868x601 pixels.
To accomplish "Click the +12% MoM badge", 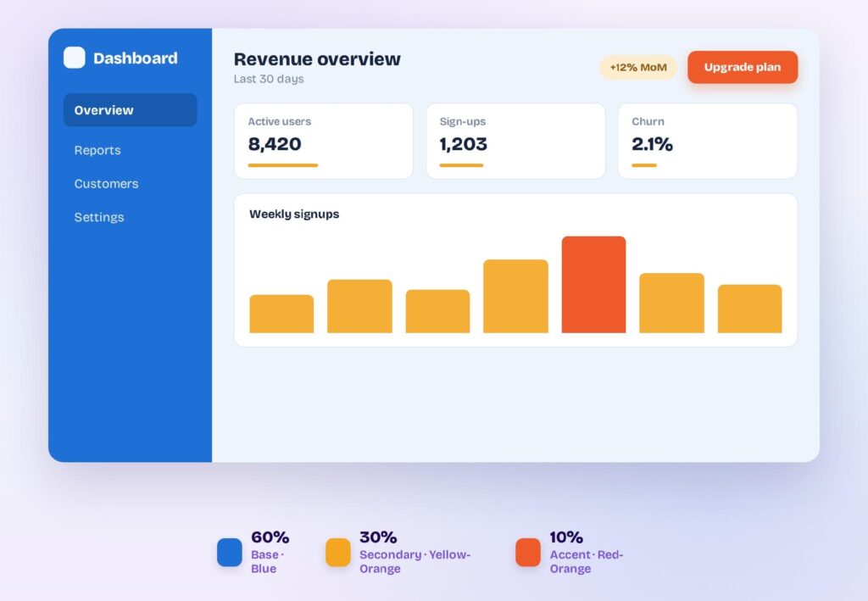I will click(x=638, y=68).
